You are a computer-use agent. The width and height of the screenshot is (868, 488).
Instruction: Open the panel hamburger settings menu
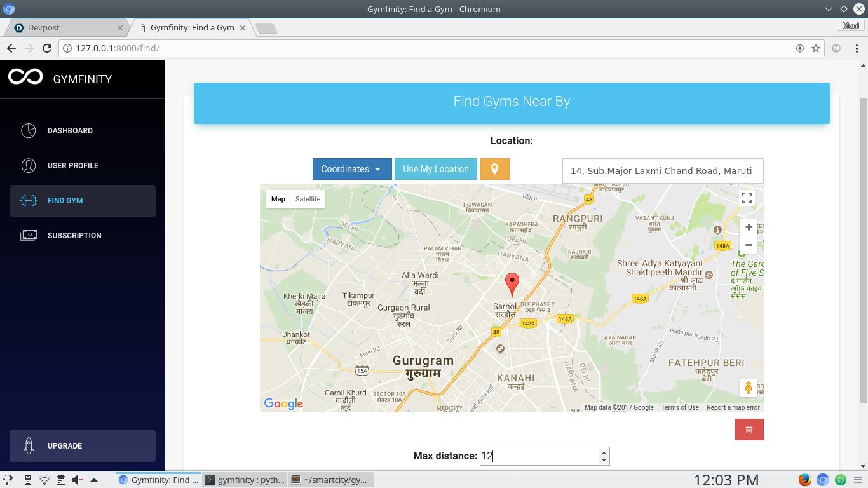[859, 480]
